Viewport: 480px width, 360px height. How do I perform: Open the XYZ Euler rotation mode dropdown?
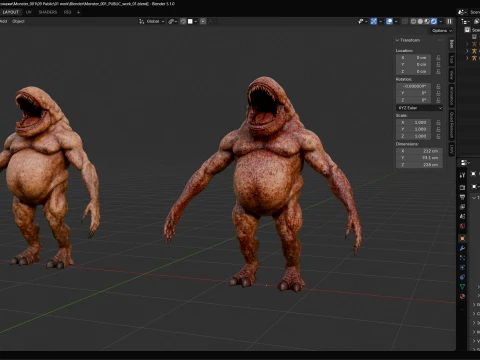click(x=419, y=108)
